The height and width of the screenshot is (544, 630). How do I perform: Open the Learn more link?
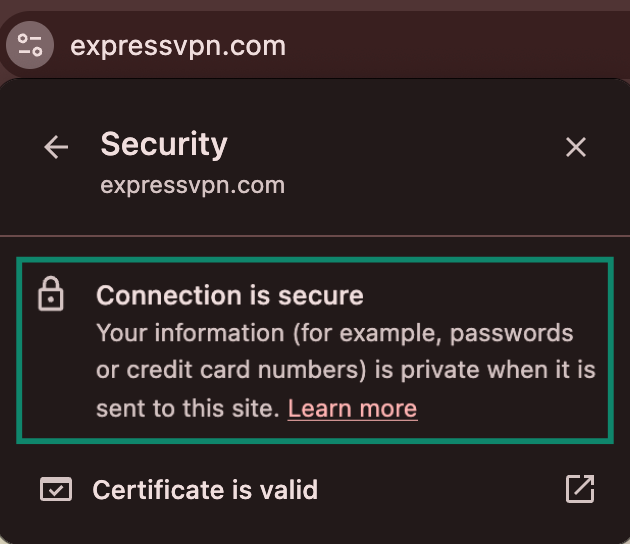(x=352, y=408)
